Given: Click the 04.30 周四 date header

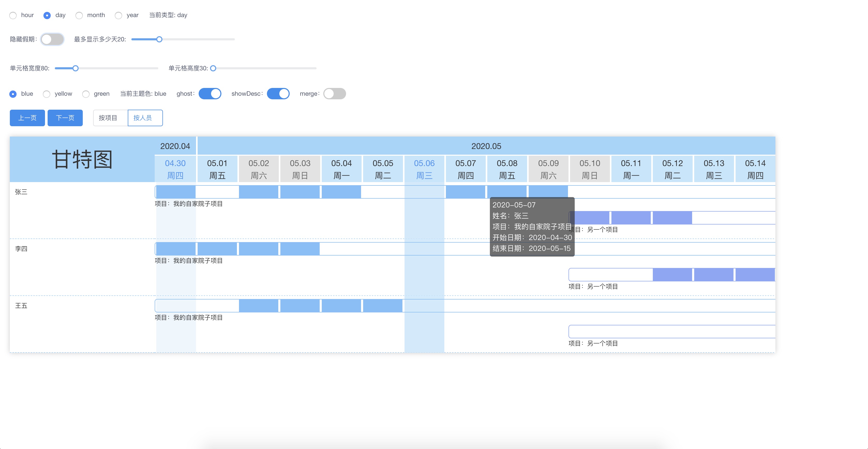Looking at the screenshot, I should pos(175,169).
